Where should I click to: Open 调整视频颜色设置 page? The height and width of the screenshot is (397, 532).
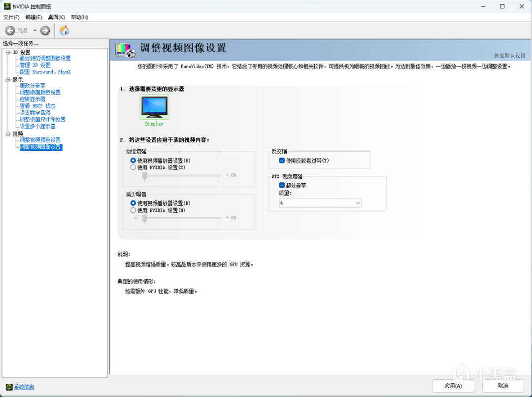(x=40, y=140)
